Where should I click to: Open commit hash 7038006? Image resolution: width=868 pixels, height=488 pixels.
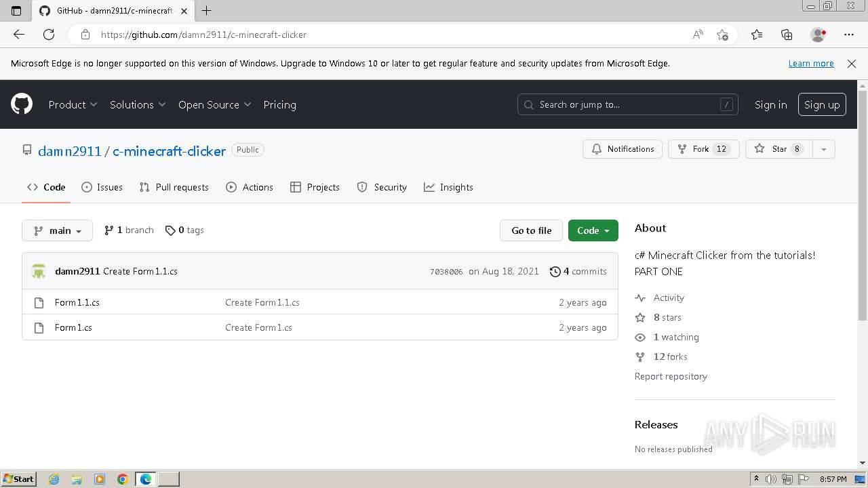(x=446, y=272)
